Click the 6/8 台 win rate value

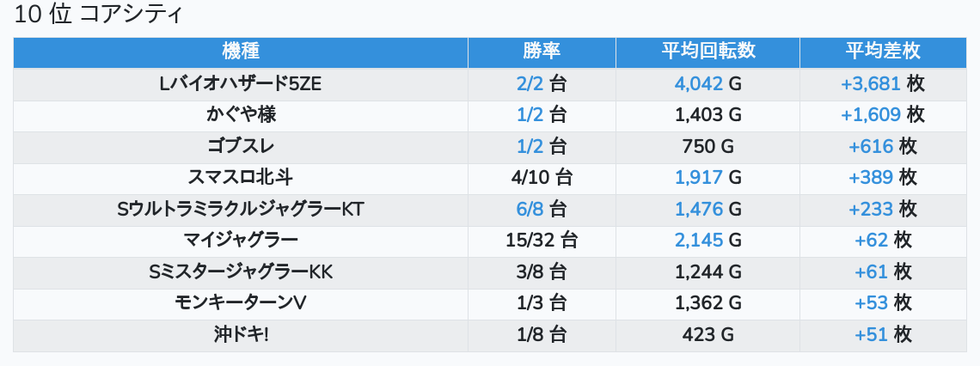[x=542, y=209]
